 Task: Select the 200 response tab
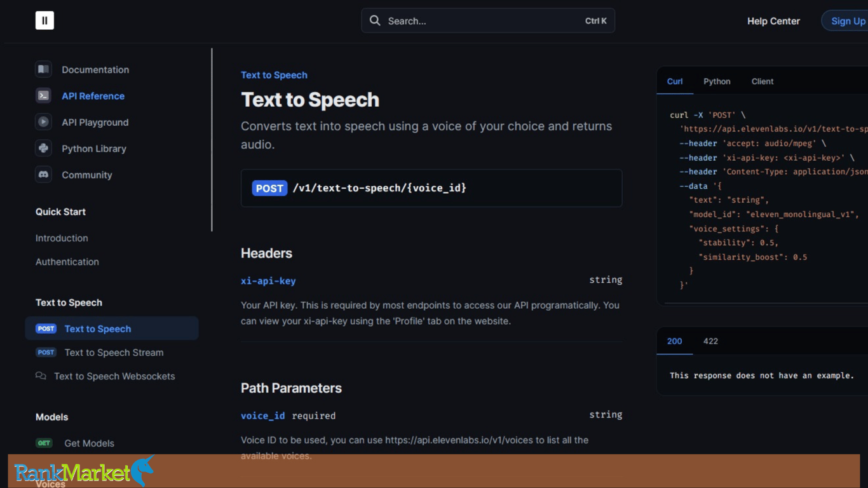pos(675,341)
